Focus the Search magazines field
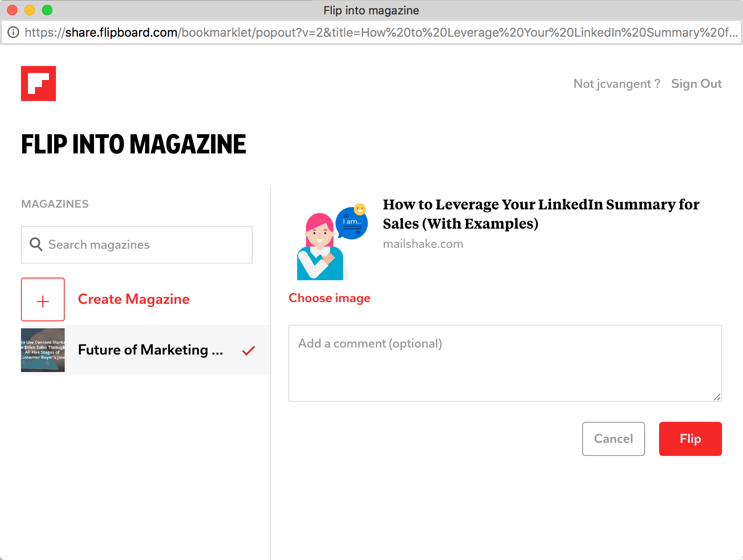Screen dimensions: 743x560 coord(137,245)
